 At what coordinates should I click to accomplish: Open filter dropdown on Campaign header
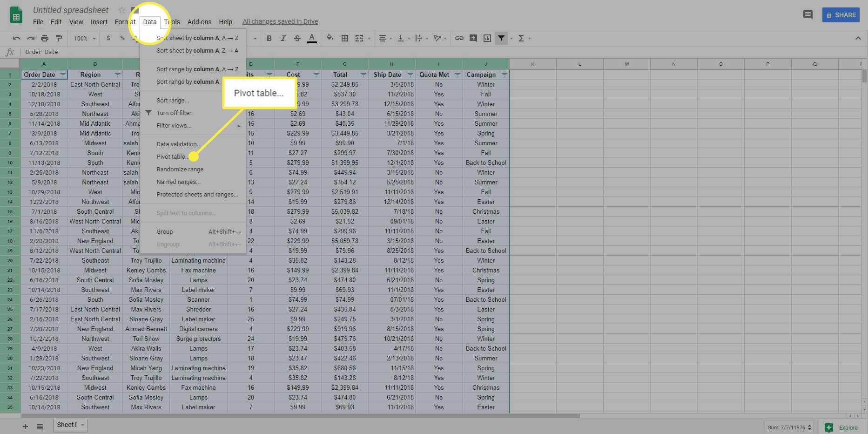505,75
